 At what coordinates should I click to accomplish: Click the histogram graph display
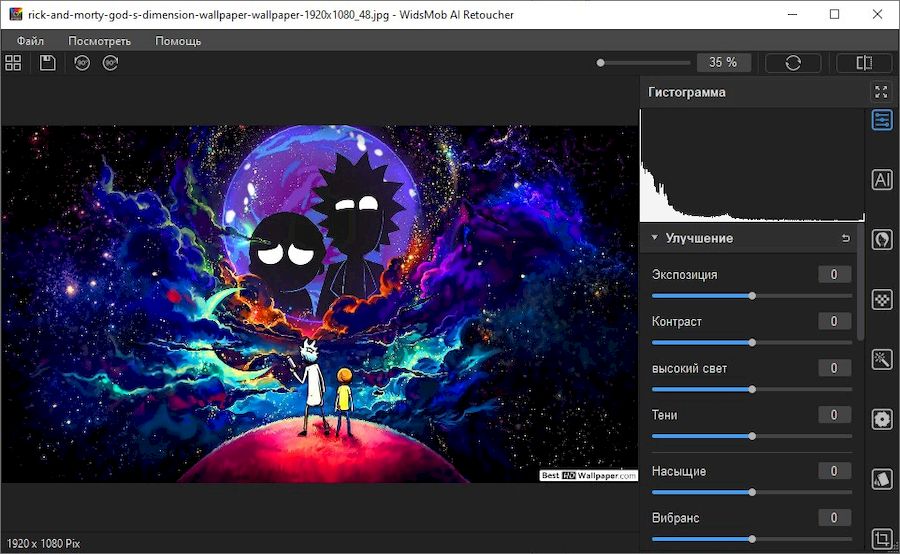click(x=752, y=166)
